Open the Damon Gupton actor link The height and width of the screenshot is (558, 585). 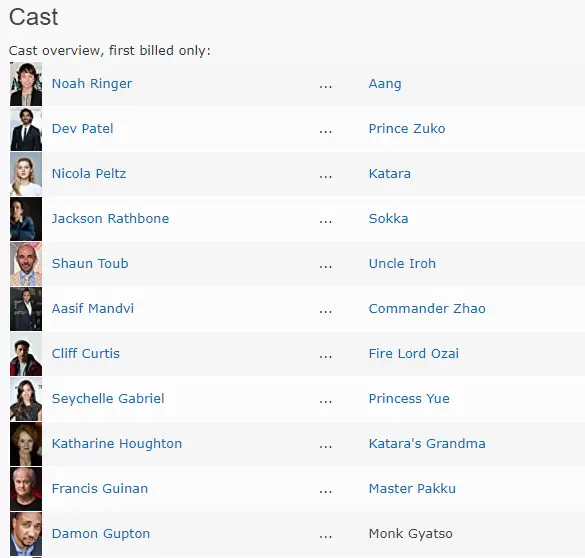(101, 534)
